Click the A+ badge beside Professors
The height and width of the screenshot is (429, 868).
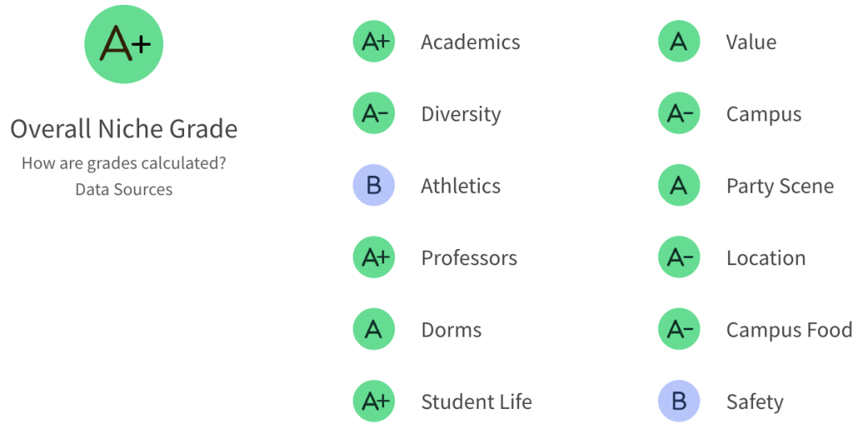[374, 257]
